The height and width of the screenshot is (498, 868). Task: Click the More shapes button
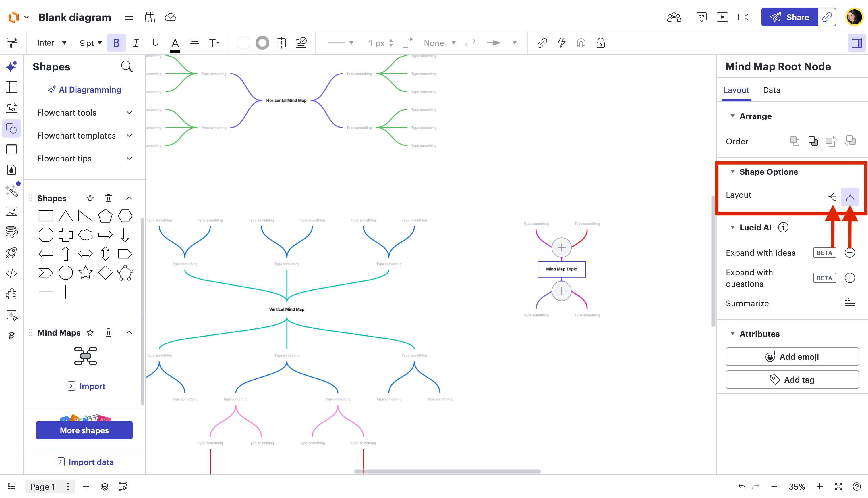pos(84,430)
